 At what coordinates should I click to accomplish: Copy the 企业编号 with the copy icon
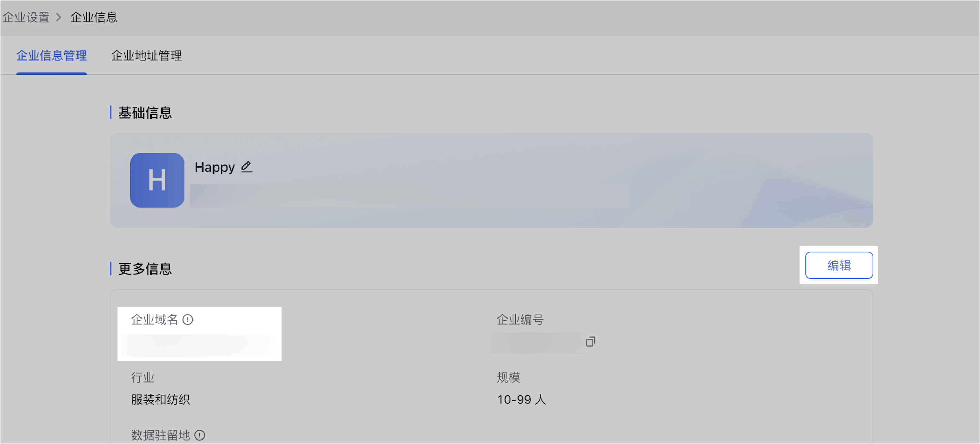point(590,342)
